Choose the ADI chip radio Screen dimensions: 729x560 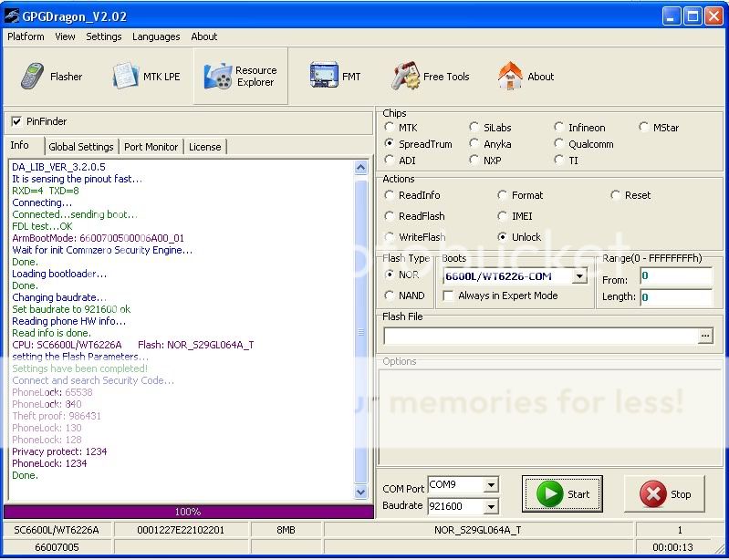[x=390, y=161]
